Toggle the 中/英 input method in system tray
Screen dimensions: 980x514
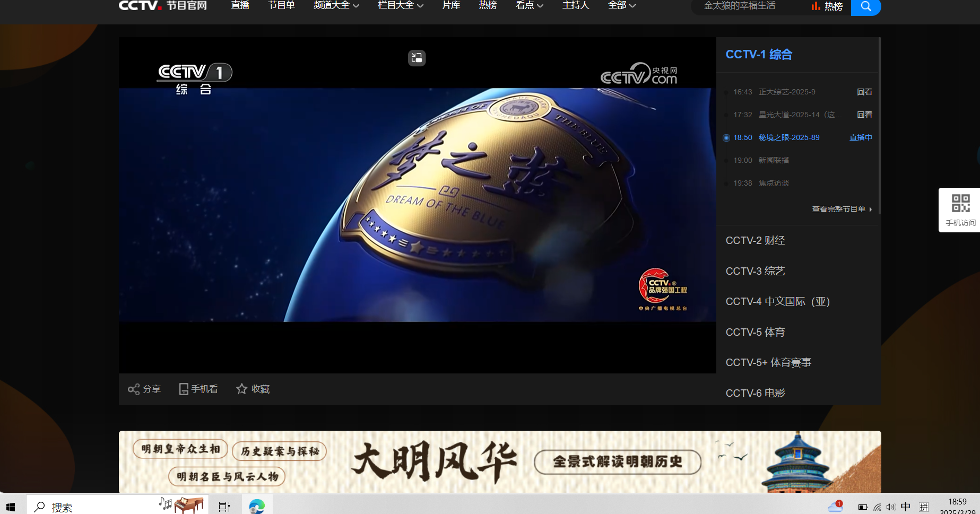(x=906, y=506)
